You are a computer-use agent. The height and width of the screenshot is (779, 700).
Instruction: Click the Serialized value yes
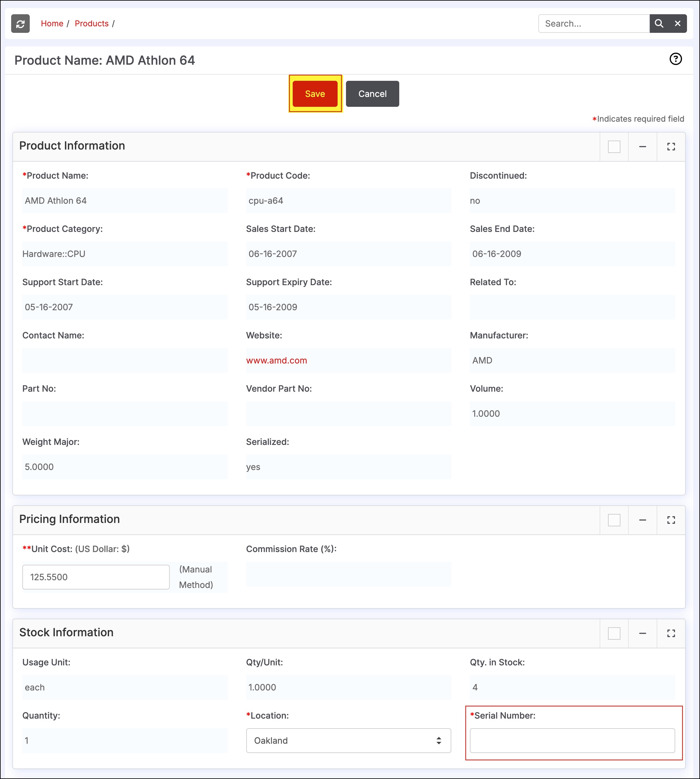click(253, 467)
